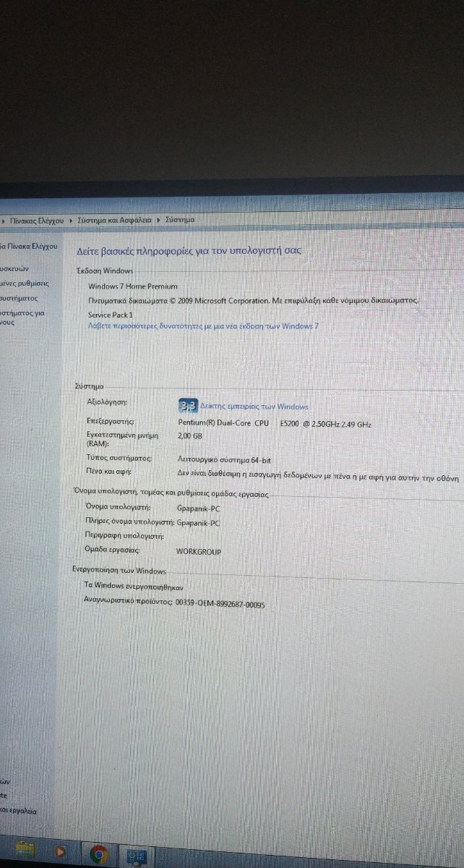Launch Windows Media Player from taskbar
Viewport: 464px width, 868px height.
(x=61, y=853)
